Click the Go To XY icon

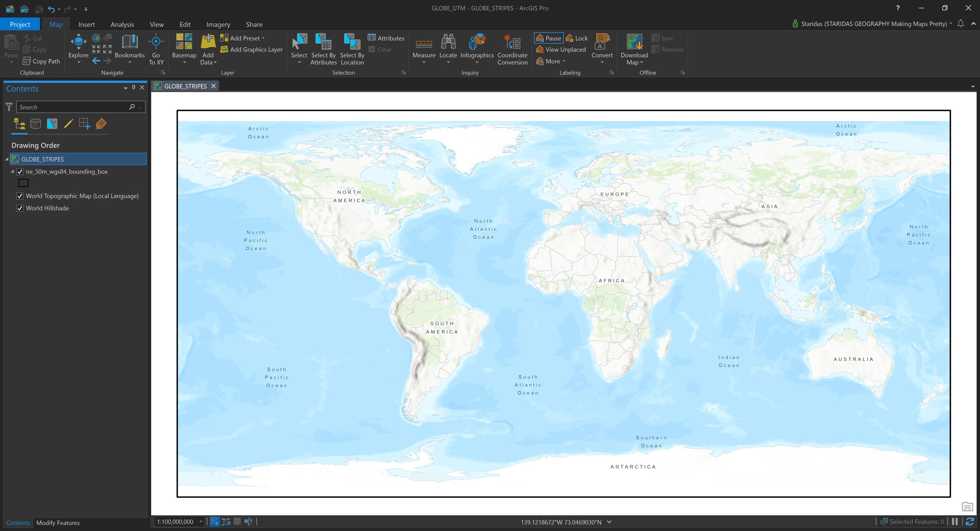[156, 42]
